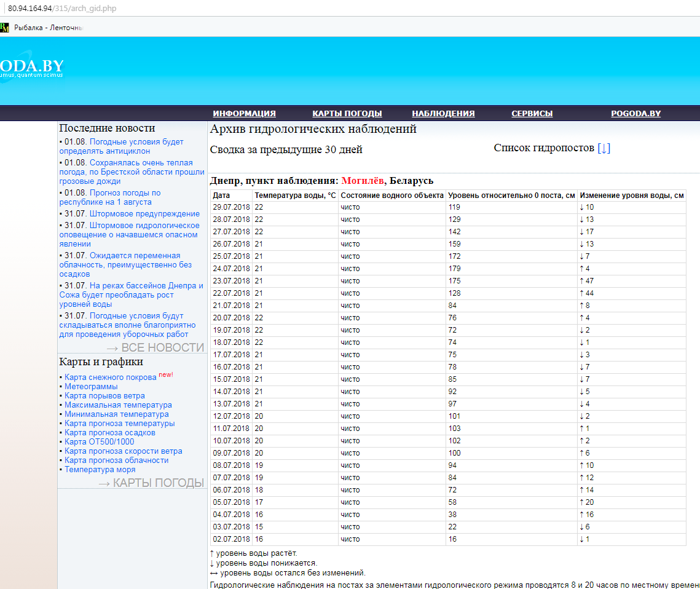
Task: Open the ИНФОРМАЦИЯ menu
Action: click(x=244, y=114)
